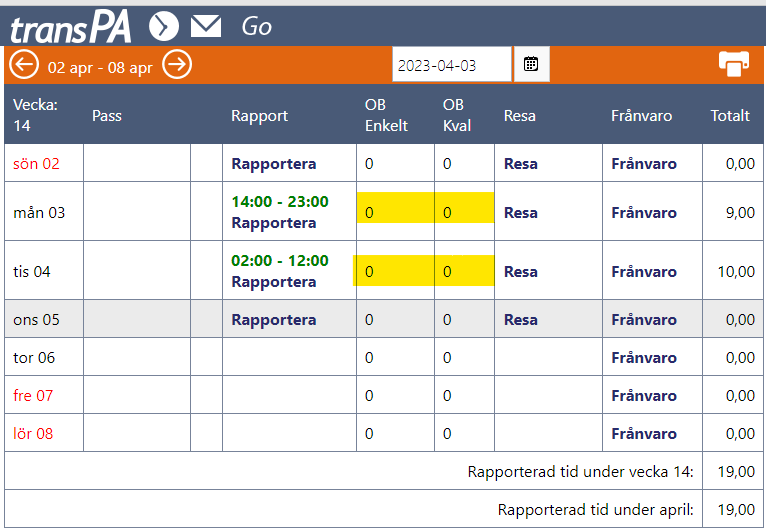
Task: Open Rapportera for mån 03
Action: pos(274,223)
